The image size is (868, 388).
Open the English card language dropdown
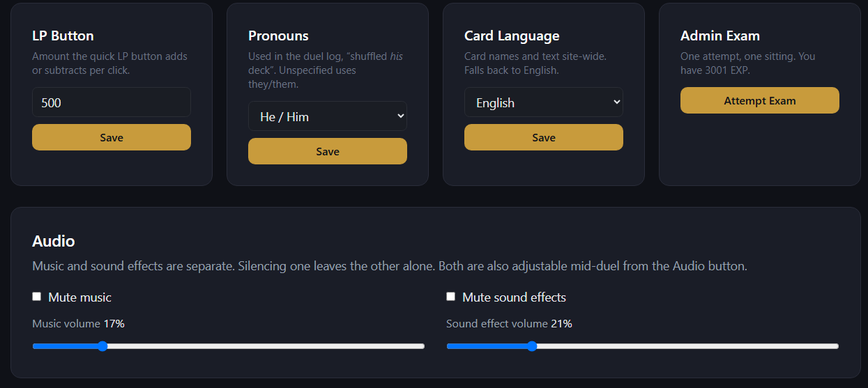coord(544,102)
